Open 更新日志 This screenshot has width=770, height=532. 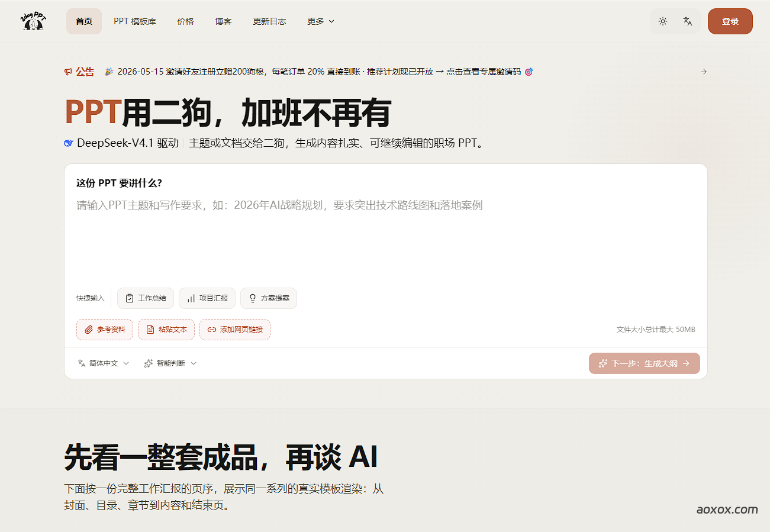click(269, 21)
